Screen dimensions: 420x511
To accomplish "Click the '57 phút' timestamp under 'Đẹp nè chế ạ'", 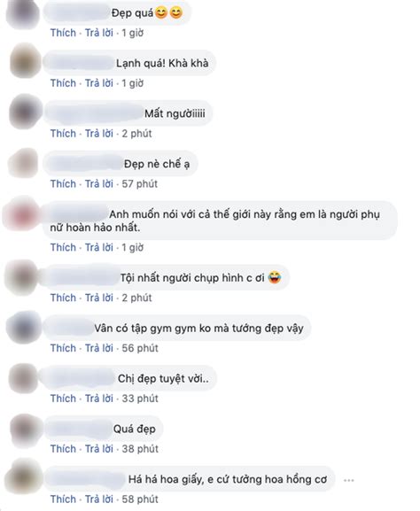I will pos(140,184).
